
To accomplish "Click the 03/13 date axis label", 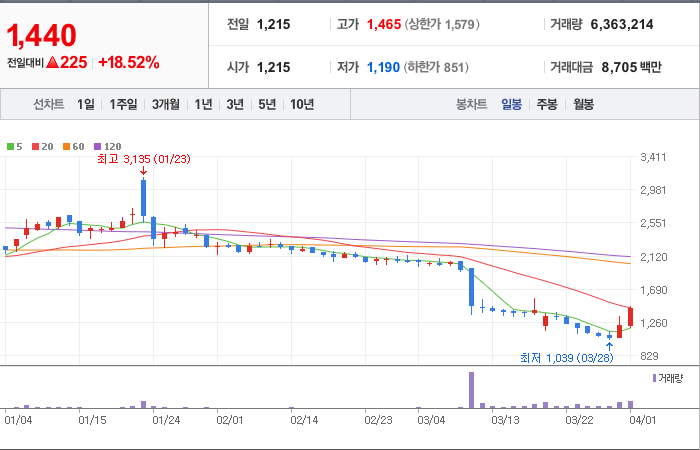I will 505,421.
